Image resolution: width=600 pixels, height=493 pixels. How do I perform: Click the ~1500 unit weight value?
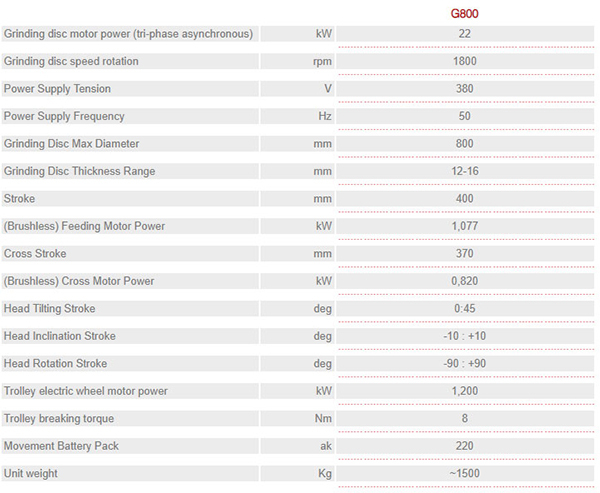click(465, 473)
